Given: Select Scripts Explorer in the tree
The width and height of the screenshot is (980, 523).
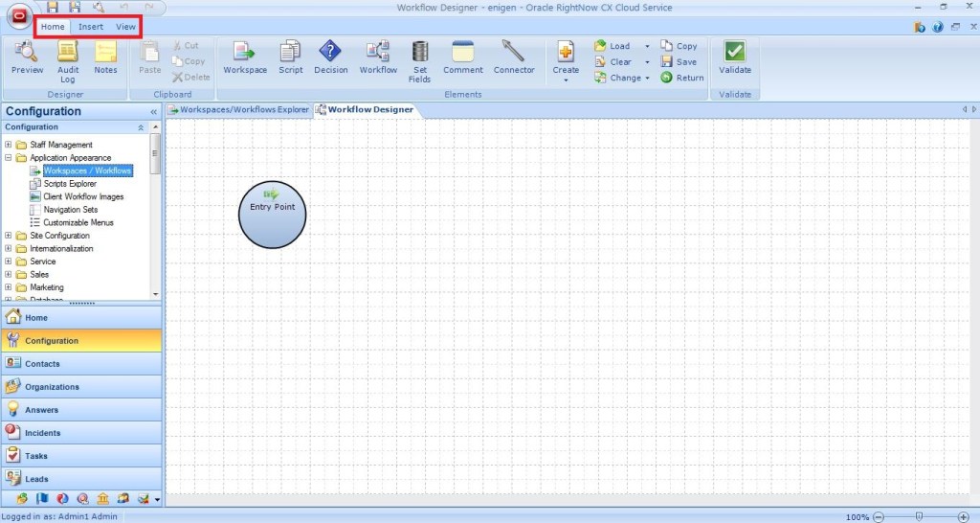Looking at the screenshot, I should coord(70,184).
